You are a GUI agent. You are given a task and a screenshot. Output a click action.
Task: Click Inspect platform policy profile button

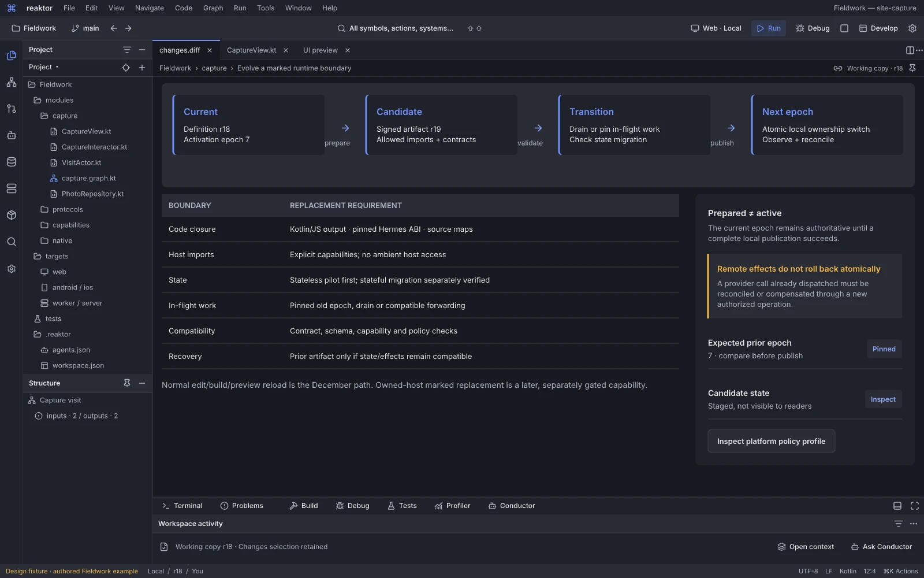(x=771, y=441)
